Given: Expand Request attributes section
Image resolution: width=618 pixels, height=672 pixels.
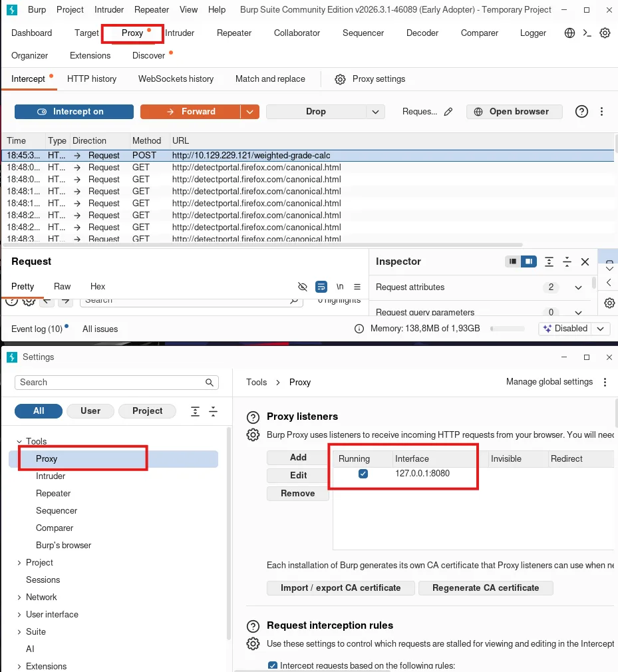Looking at the screenshot, I should pos(578,287).
